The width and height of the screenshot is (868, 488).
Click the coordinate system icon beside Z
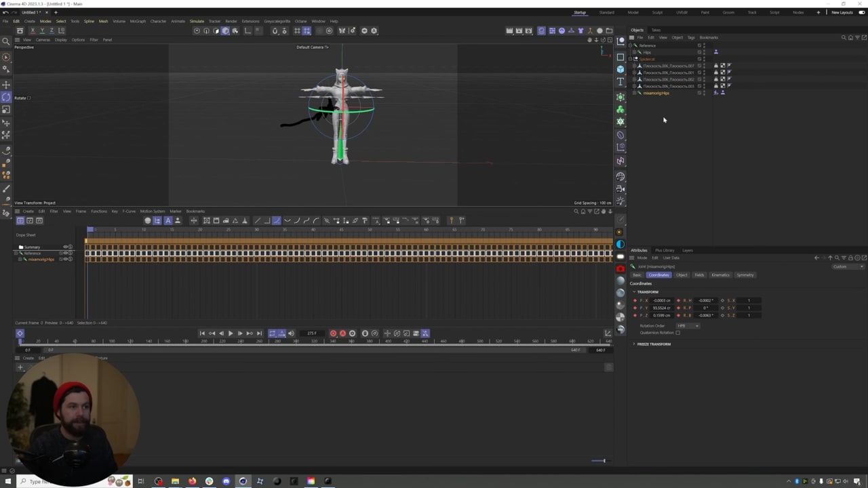point(61,30)
